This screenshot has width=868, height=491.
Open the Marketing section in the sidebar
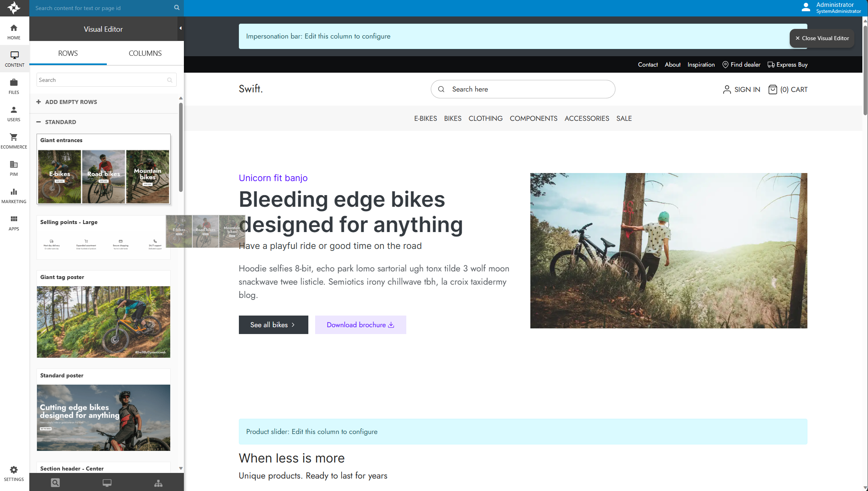14,195
